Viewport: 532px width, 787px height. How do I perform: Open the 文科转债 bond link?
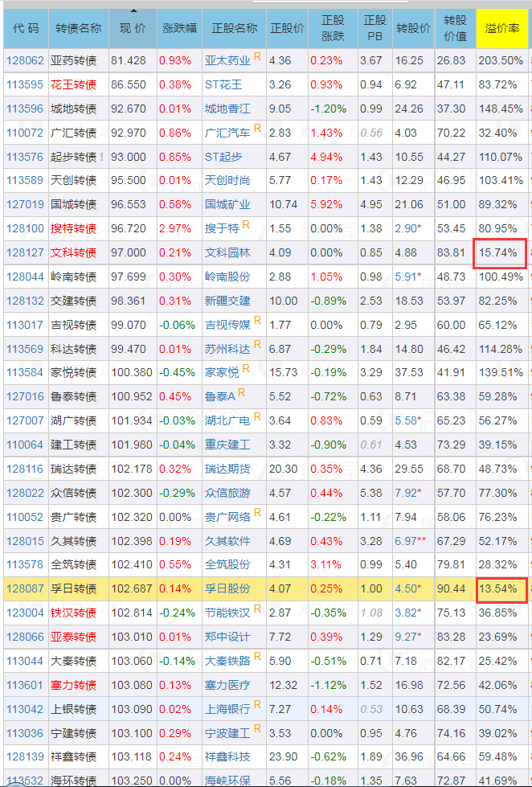[72, 252]
